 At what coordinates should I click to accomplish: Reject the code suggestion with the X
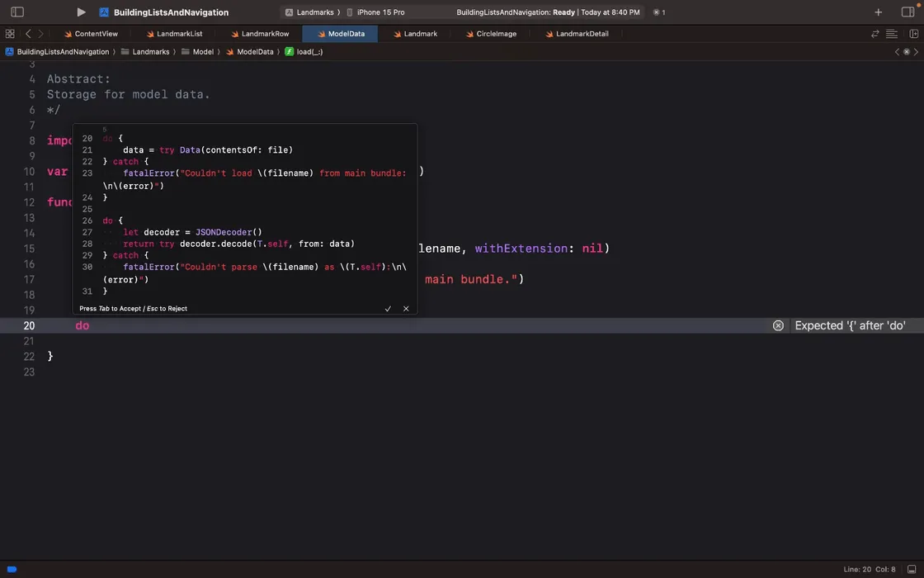coord(406,309)
